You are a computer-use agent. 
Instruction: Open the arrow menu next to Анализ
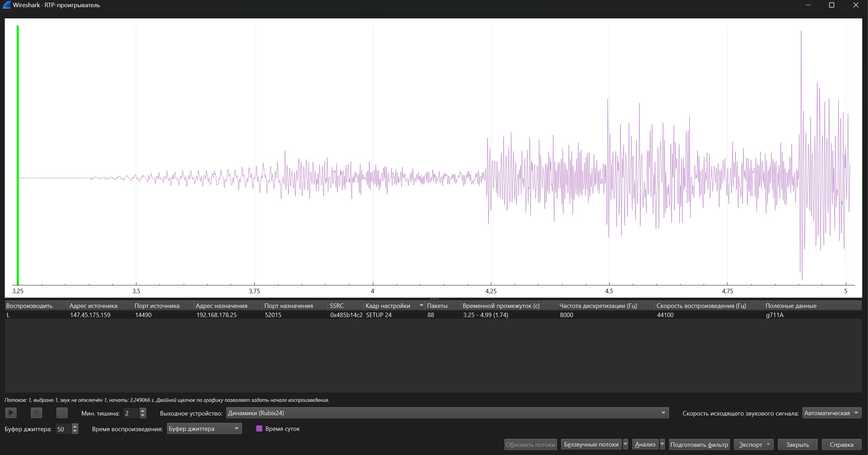coord(662,444)
